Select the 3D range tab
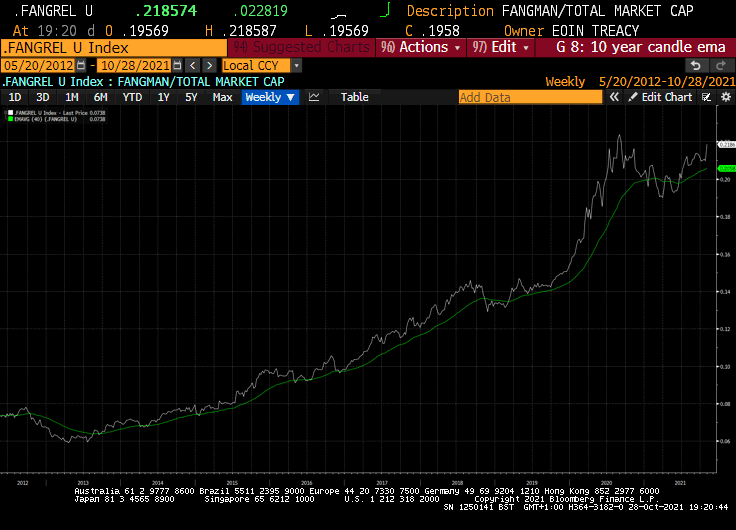 43,97
